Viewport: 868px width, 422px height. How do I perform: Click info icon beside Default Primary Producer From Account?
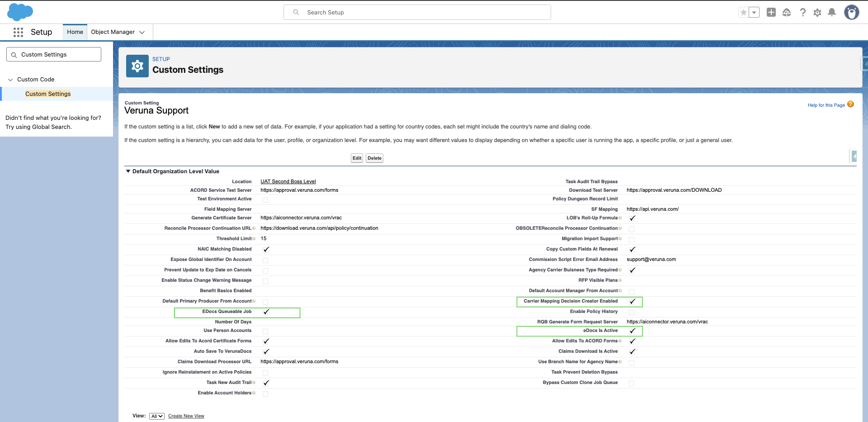[254, 301]
